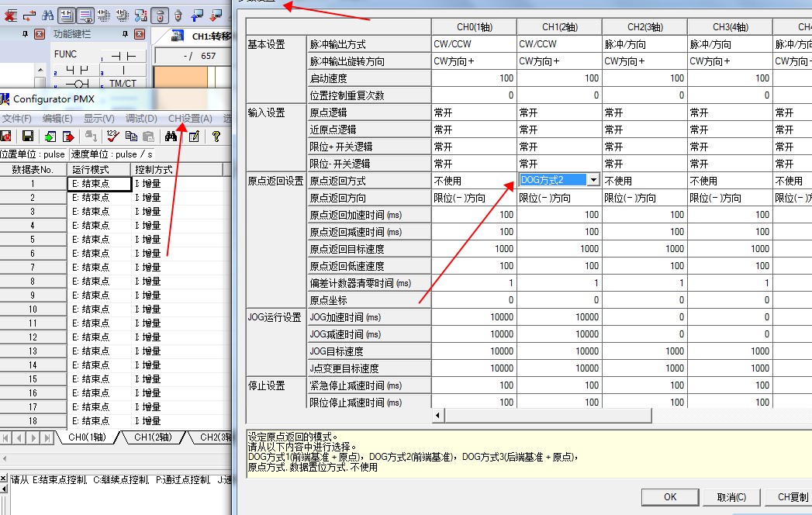Click the import icon with green arrow
The image size is (812, 515).
[50, 137]
